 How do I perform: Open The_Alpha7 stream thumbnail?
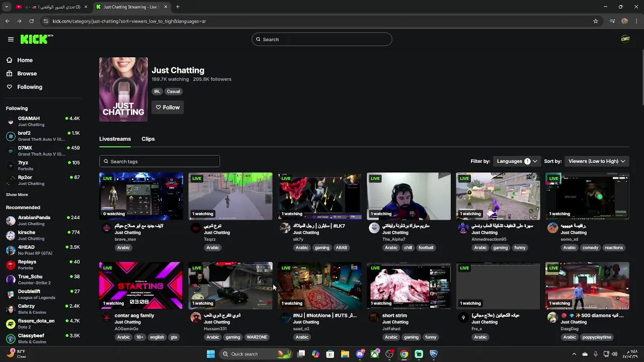click(409, 196)
